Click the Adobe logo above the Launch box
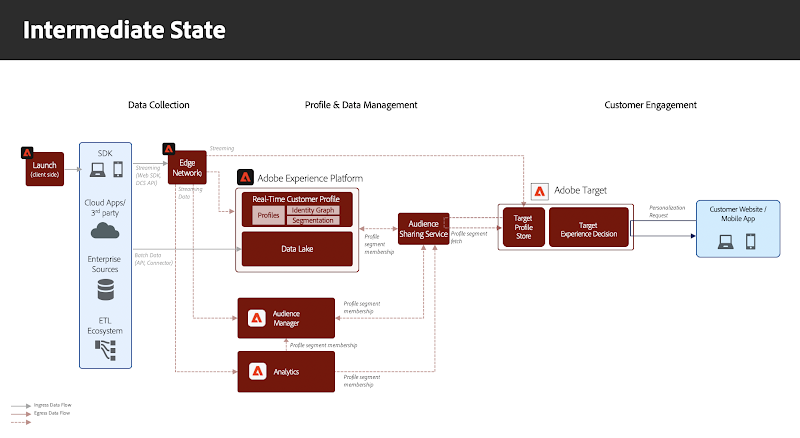The width and height of the screenshot is (800, 438). pyautogui.click(x=27, y=153)
